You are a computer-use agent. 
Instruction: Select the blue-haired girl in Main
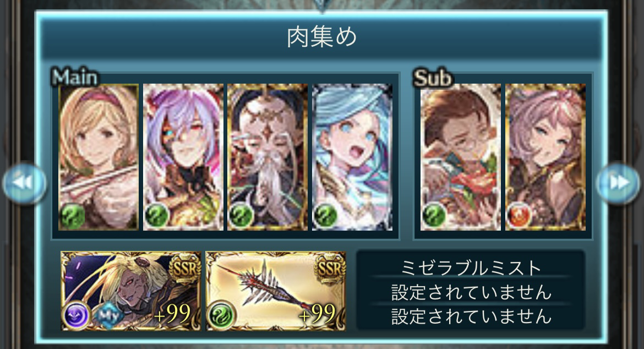352,157
